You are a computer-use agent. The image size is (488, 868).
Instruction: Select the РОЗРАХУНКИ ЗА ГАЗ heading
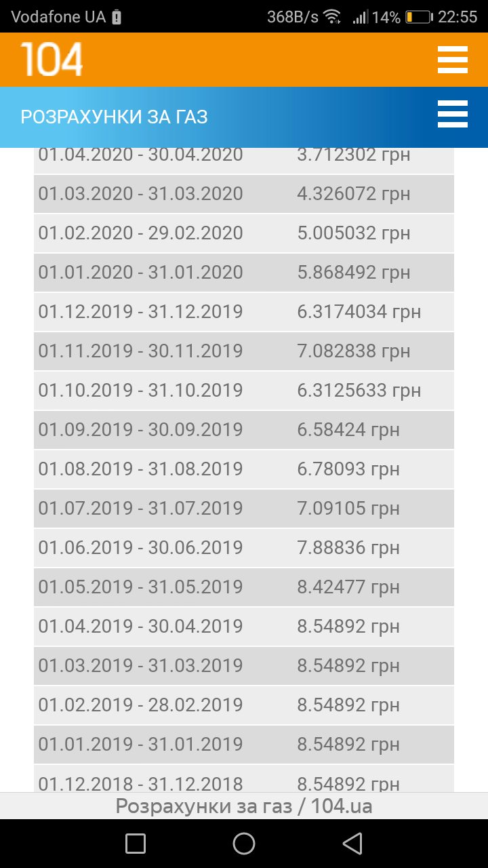point(114,117)
